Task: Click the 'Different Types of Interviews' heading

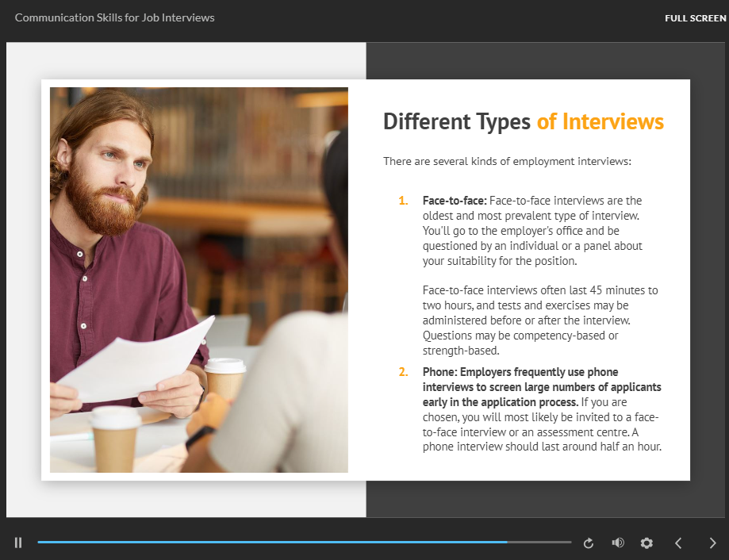Action: (x=523, y=121)
